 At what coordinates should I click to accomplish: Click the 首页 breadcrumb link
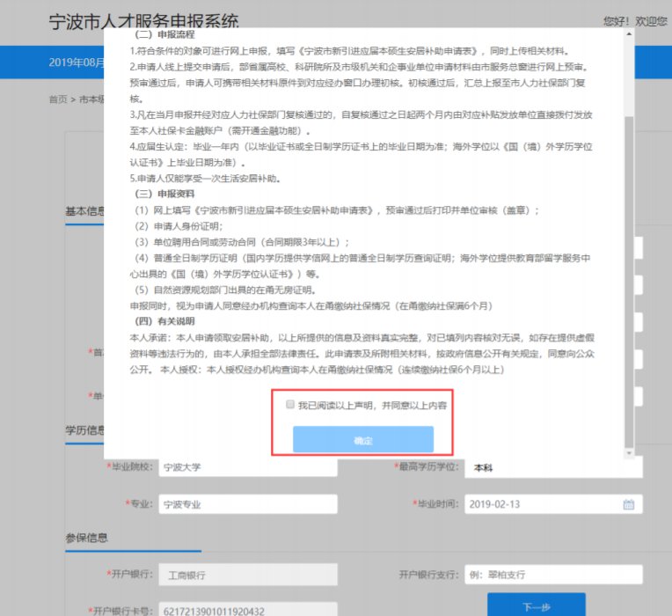pos(58,99)
